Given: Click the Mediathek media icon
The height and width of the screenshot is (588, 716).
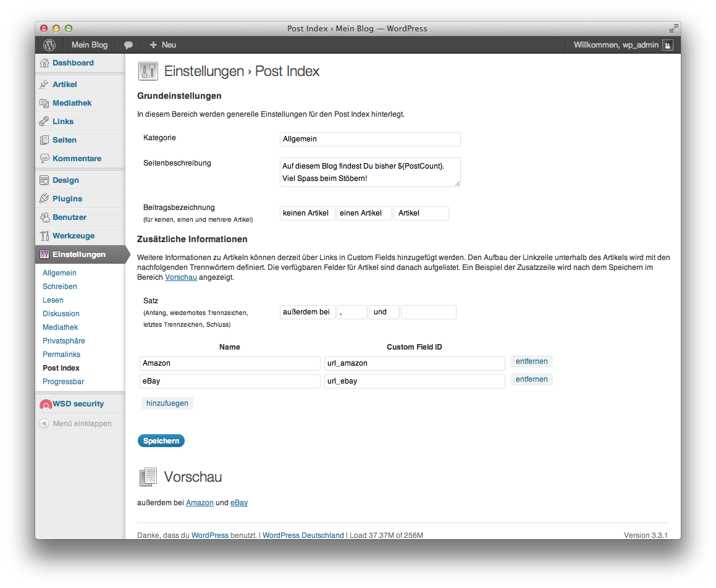Looking at the screenshot, I should (x=44, y=103).
